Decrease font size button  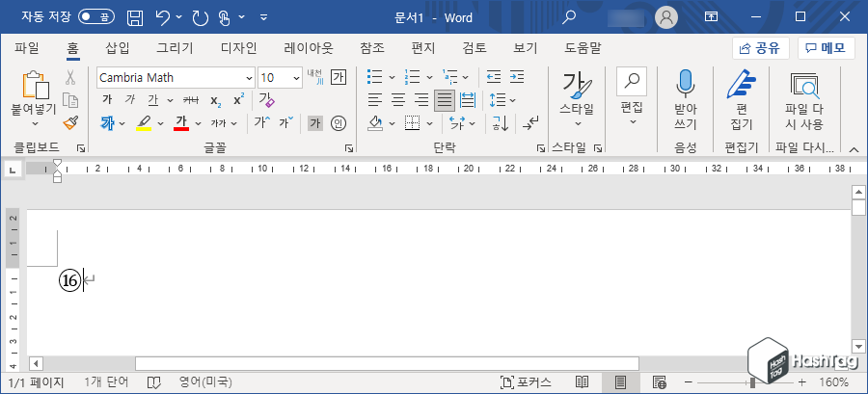tap(286, 122)
